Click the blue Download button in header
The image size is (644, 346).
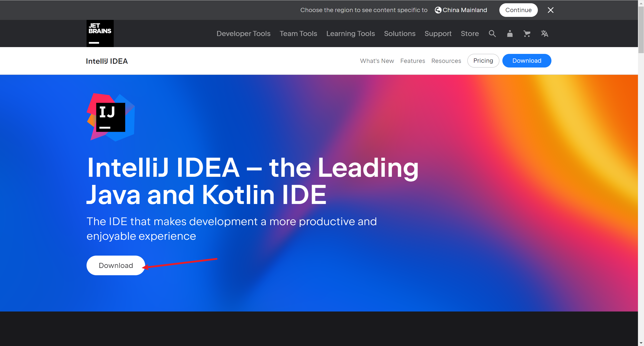tap(527, 61)
